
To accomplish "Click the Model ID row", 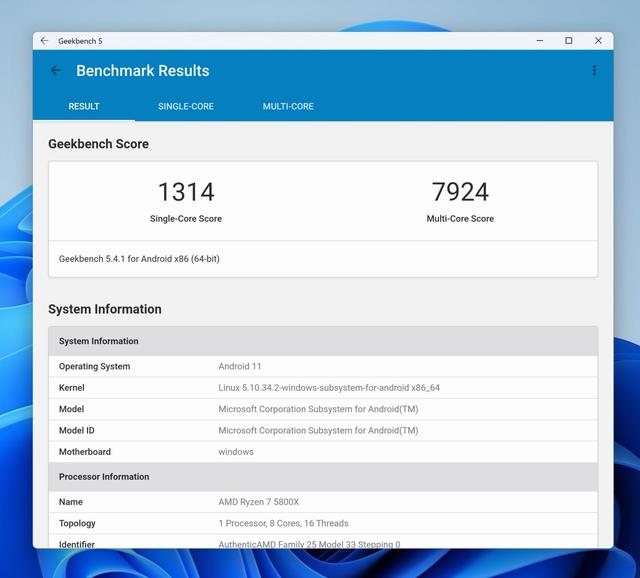I will coord(323,431).
